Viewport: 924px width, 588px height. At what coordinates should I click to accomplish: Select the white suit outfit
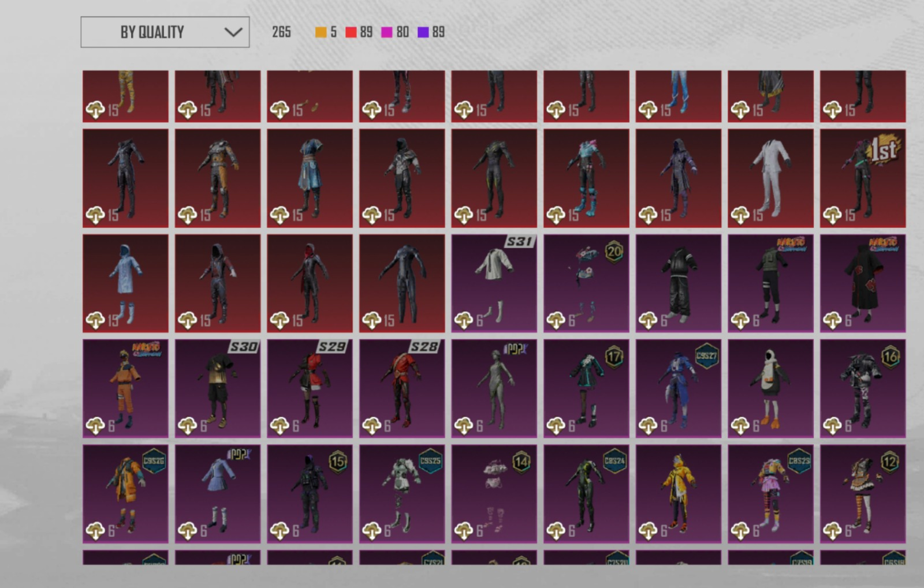[x=770, y=178]
